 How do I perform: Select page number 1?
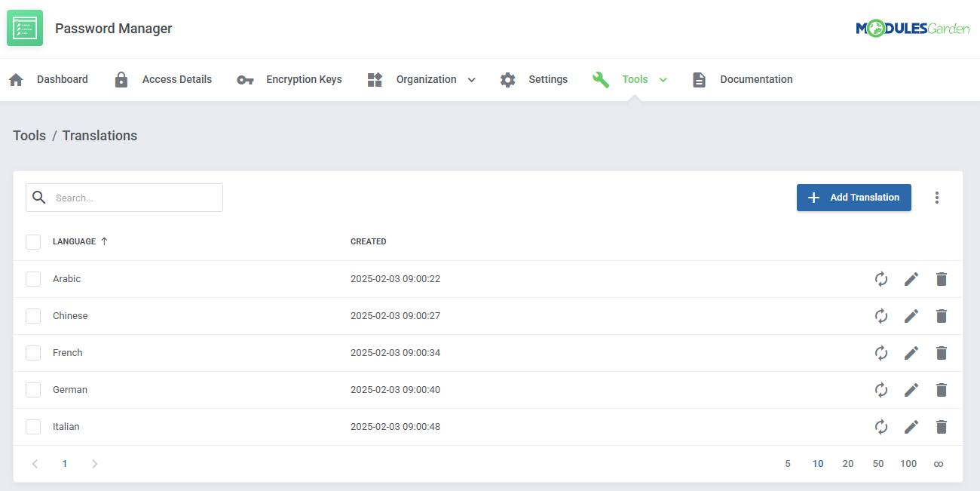65,464
